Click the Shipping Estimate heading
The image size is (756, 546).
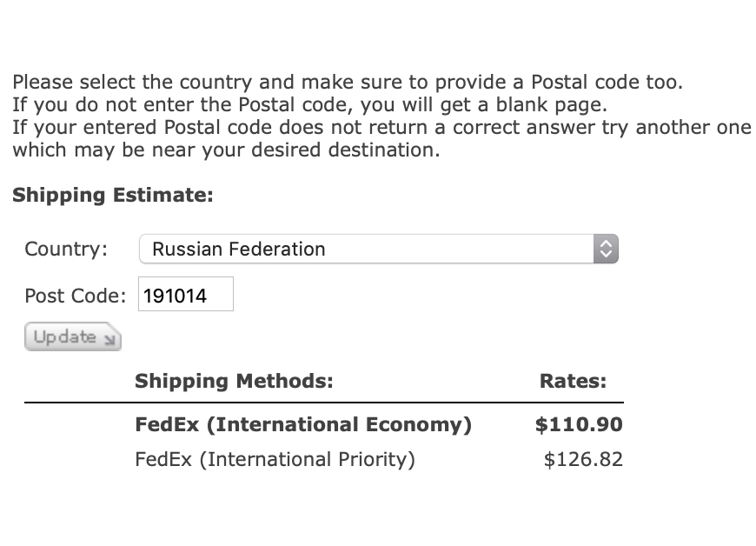point(113,195)
